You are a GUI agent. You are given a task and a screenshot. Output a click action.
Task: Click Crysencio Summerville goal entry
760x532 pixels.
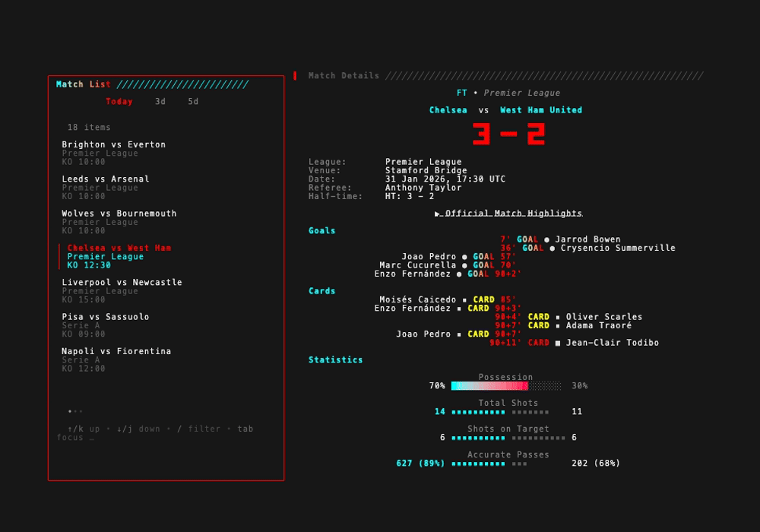(588, 248)
